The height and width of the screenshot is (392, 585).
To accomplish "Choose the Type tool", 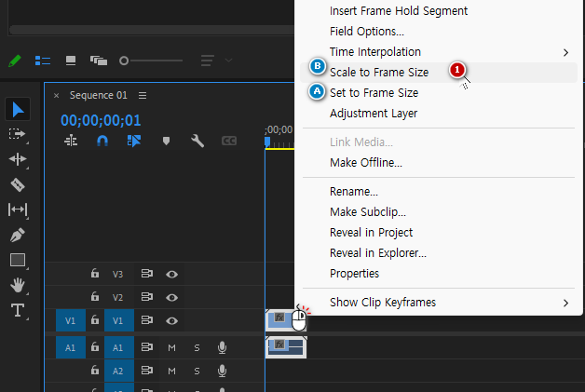I will pos(18,310).
